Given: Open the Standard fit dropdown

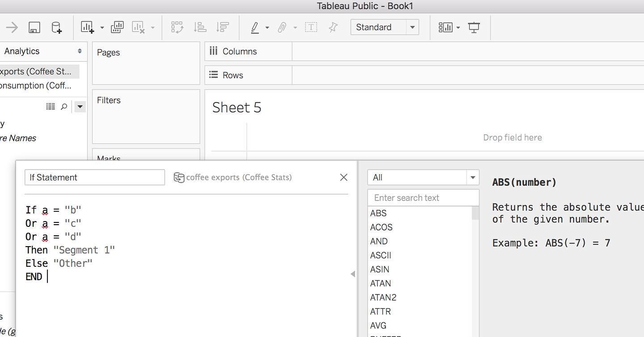Looking at the screenshot, I should click(x=385, y=27).
